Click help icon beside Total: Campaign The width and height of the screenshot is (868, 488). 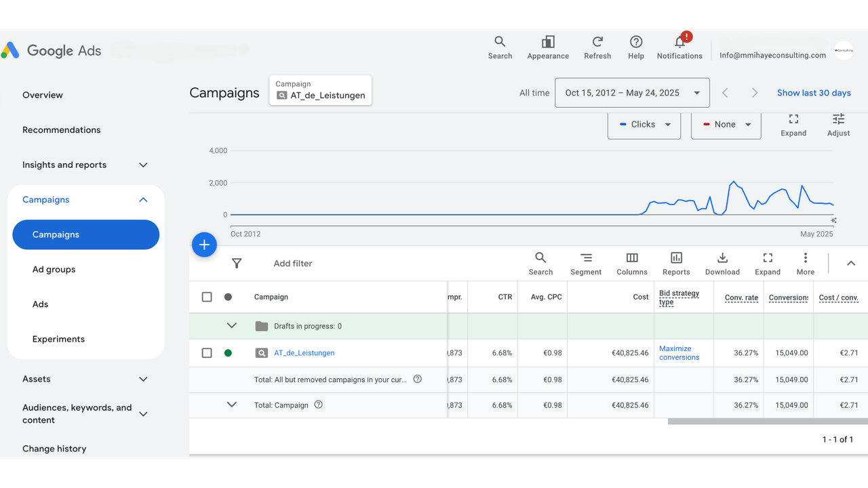(318, 405)
